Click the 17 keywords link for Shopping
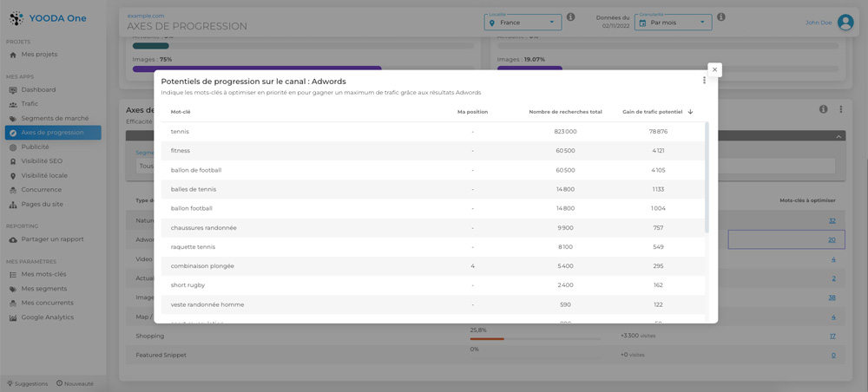The height and width of the screenshot is (392, 868). tap(832, 336)
